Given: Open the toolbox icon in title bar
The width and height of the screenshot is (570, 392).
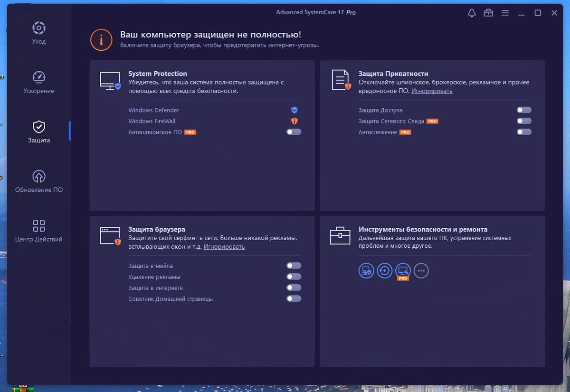Looking at the screenshot, I should [488, 13].
